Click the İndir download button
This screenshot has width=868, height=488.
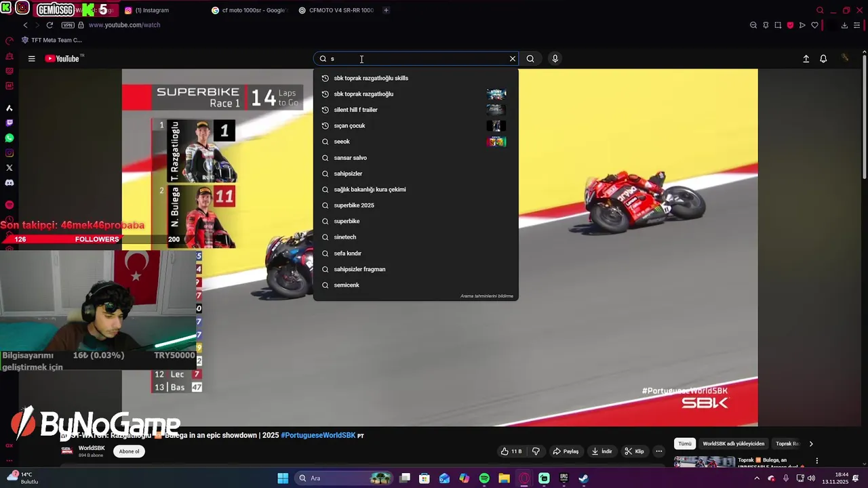pyautogui.click(x=601, y=451)
